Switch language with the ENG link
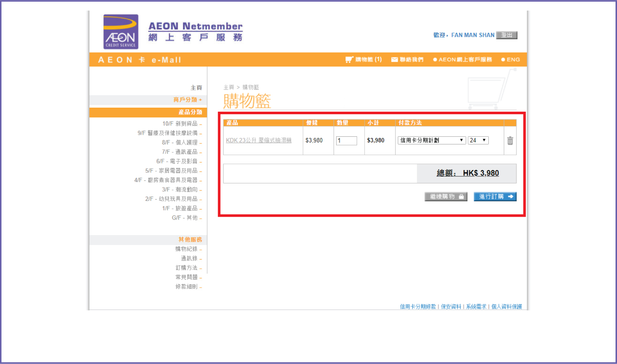The image size is (617, 364). click(x=510, y=60)
